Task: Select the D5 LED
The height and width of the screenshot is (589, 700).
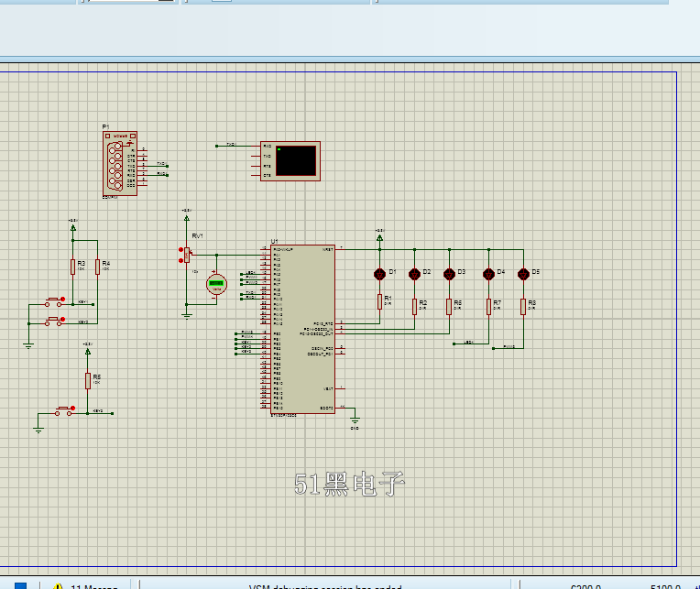Action: coord(523,274)
